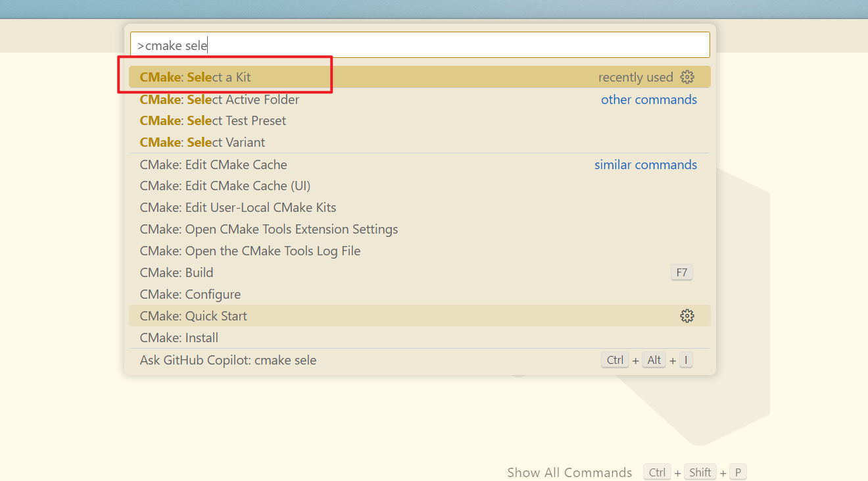
Task: Click the F7 keybinding badge
Action: 682,272
